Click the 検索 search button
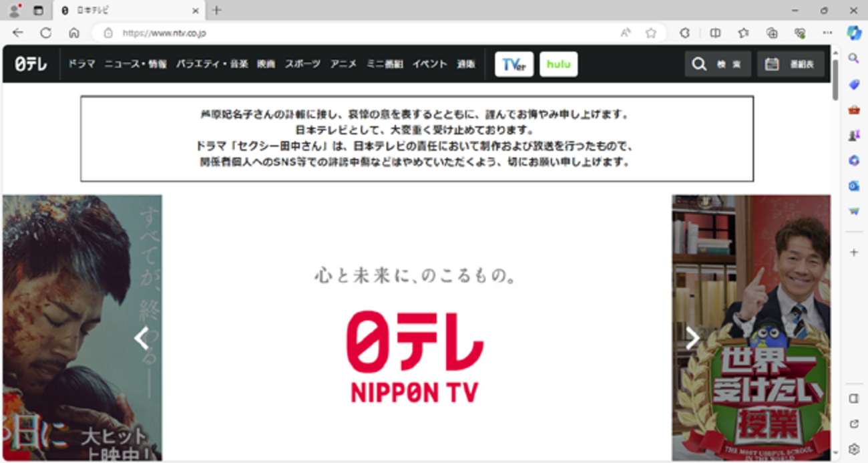868x463 pixels. pos(718,64)
